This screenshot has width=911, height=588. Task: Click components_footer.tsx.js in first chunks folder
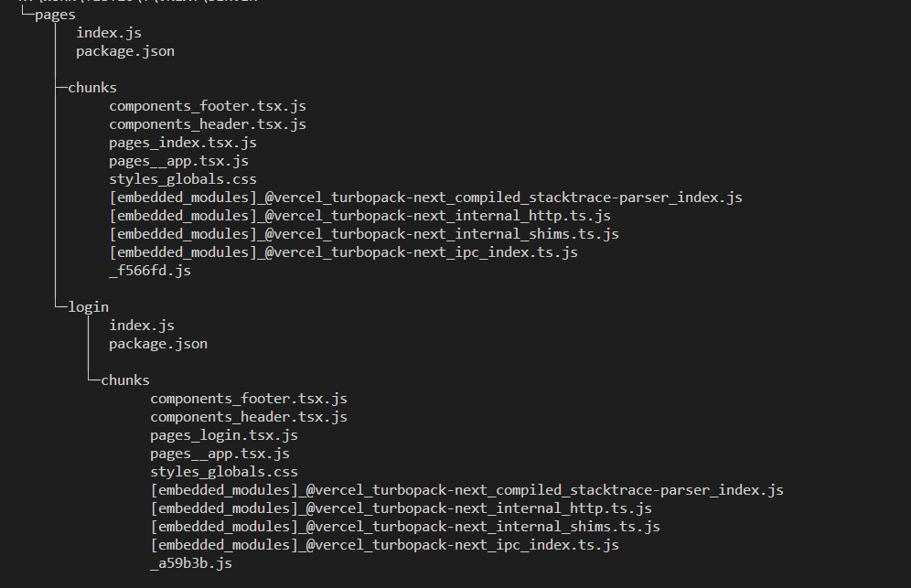tap(208, 106)
